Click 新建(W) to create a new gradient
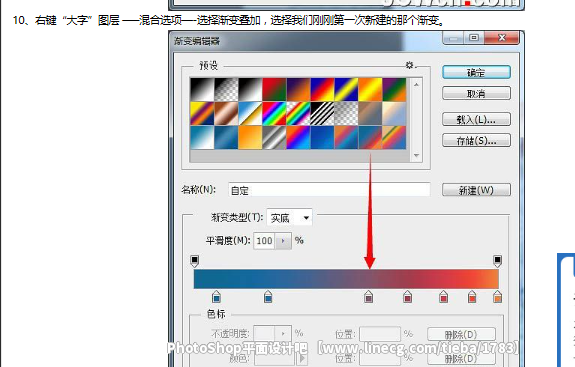The image size is (575, 367). tap(476, 190)
